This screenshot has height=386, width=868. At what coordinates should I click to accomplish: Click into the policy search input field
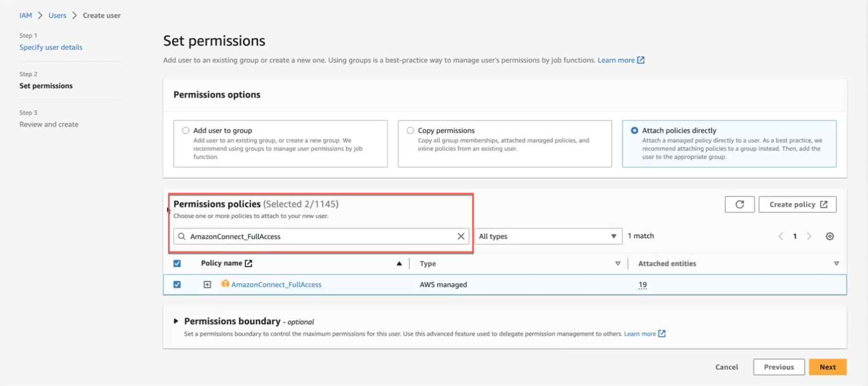[321, 236]
